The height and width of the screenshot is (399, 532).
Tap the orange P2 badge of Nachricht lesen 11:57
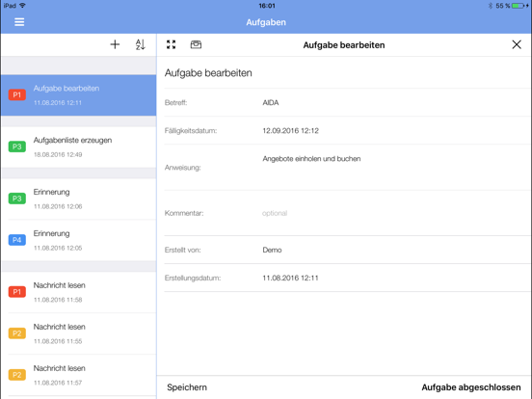(x=17, y=375)
